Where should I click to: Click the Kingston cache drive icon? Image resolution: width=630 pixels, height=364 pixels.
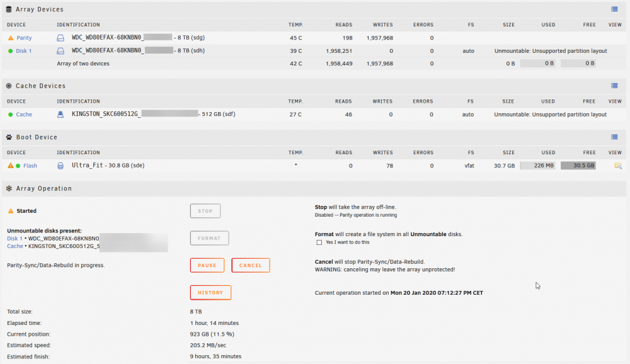(x=60, y=115)
